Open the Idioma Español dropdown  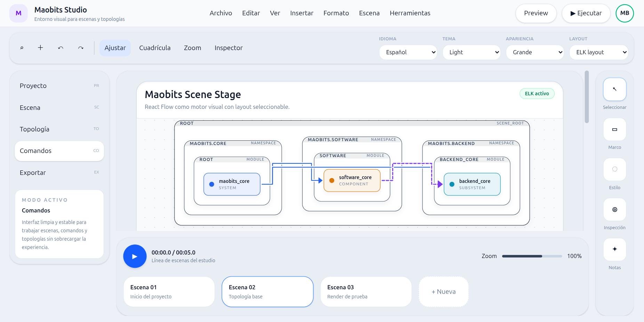408,53
